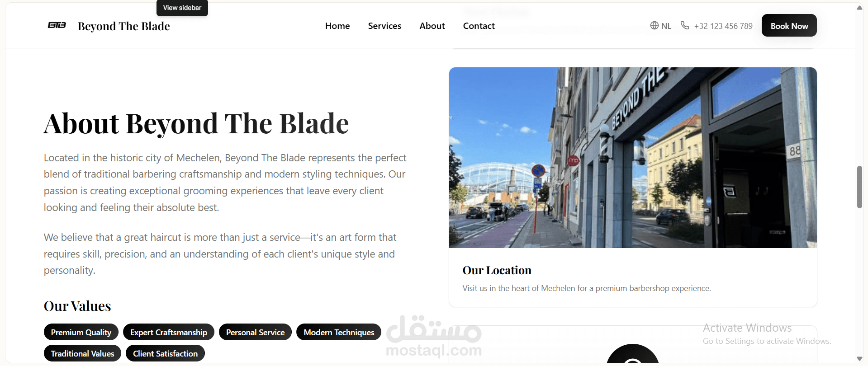Click the phone handset icon
This screenshot has height=366, width=868.
coord(685,25)
